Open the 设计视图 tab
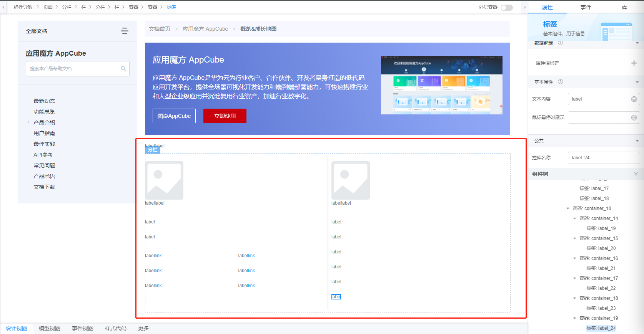 [17, 328]
